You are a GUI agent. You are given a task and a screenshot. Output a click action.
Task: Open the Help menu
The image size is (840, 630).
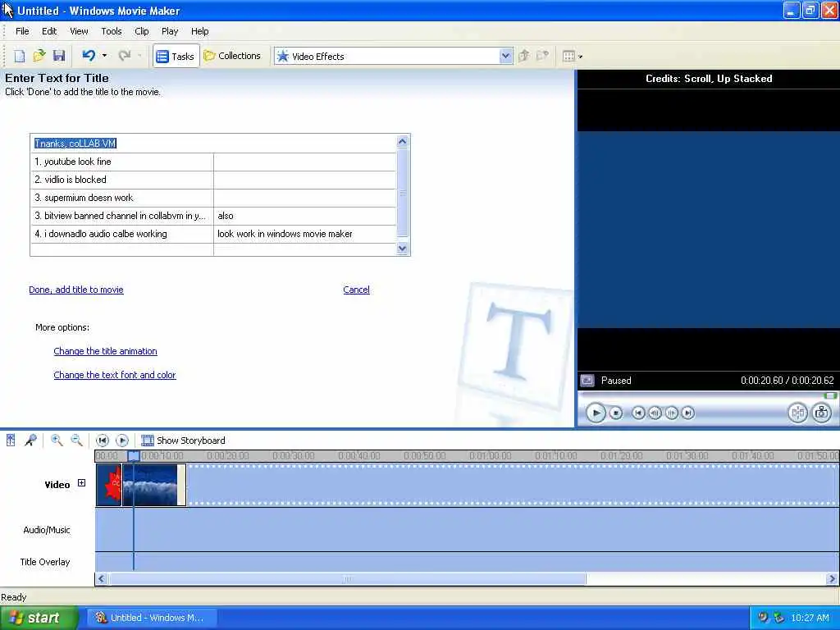pos(200,31)
